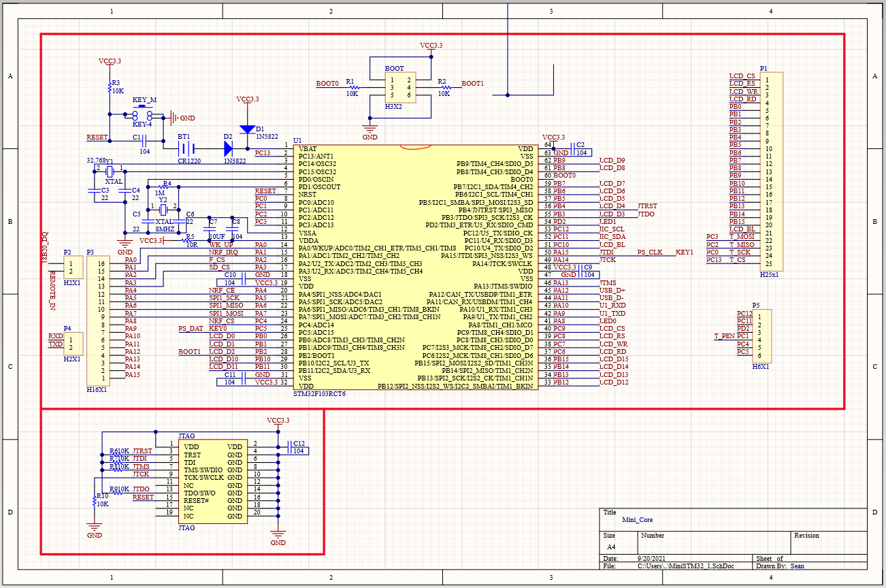Click the Drawn By name Sean
Viewport: 886px width, 588px height.
click(798, 566)
